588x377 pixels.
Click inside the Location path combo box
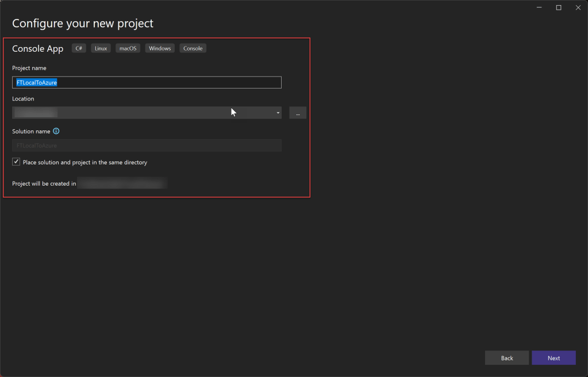click(144, 113)
